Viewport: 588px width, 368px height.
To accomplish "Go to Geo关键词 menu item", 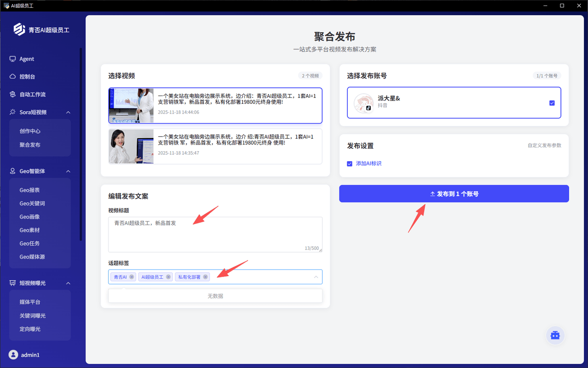I will coord(32,204).
